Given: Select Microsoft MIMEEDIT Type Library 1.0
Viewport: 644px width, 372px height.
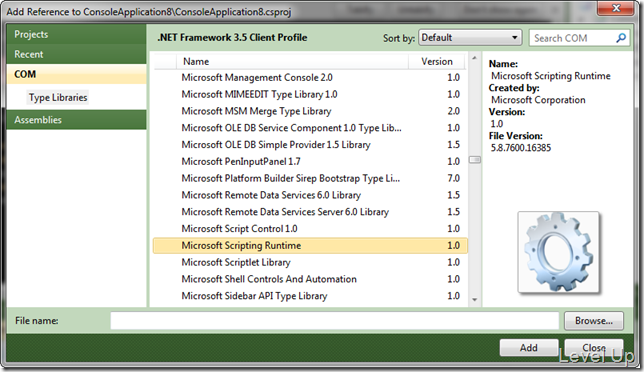Looking at the screenshot, I should (x=310, y=94).
